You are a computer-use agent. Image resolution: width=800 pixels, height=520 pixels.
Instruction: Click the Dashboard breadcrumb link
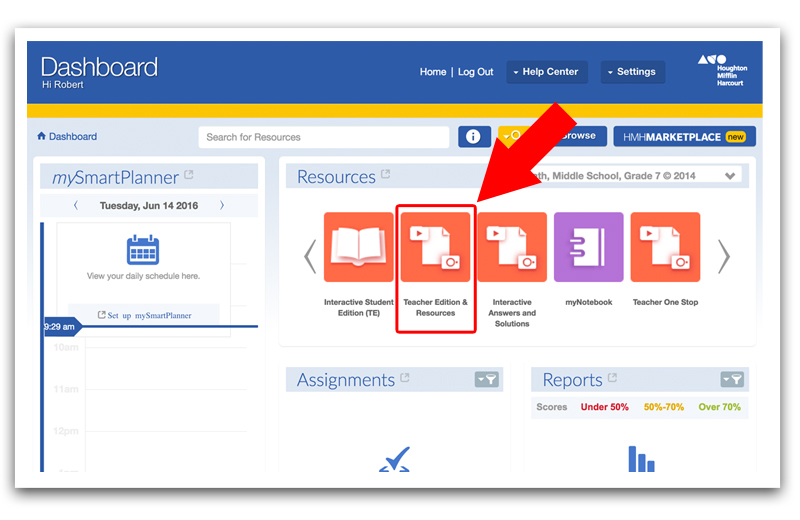(73, 136)
